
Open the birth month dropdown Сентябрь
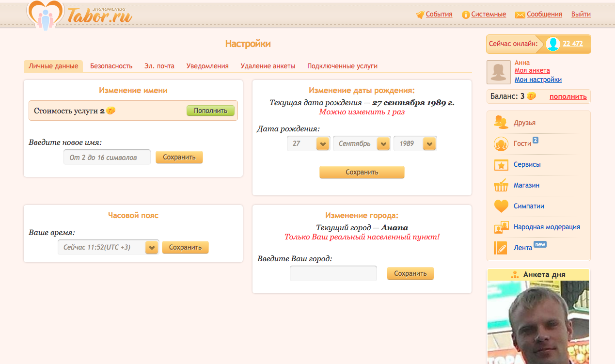coord(362,144)
